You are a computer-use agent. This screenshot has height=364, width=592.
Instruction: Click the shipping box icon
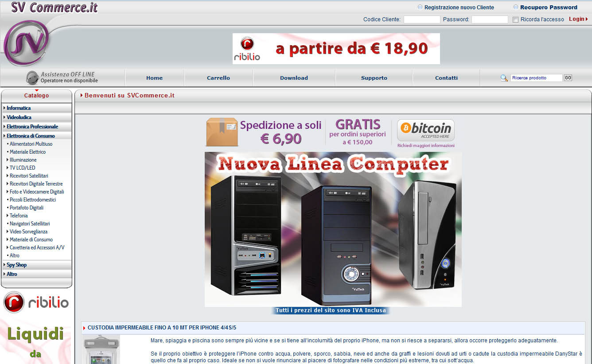point(222,132)
